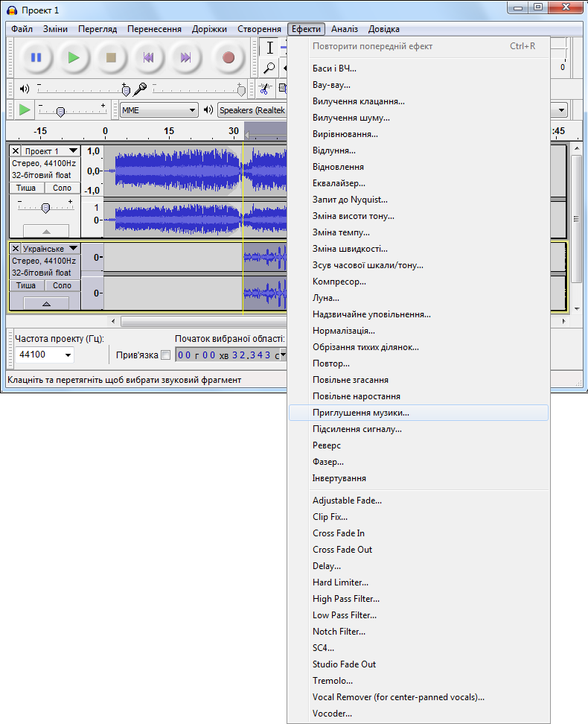Choose Зміна темпу... effect
This screenshot has height=724, width=588.
418,232
